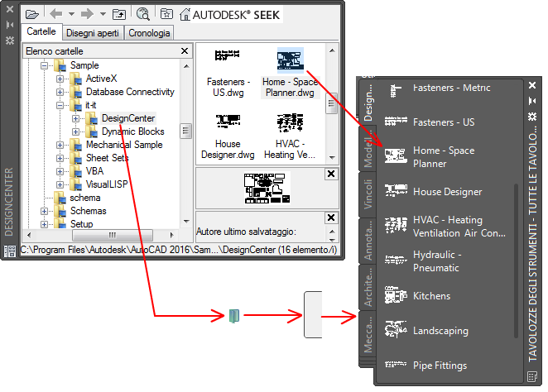Select Hydraulic - Pneumatic palette tool
This screenshot has height=392, width=548.
[423, 261]
